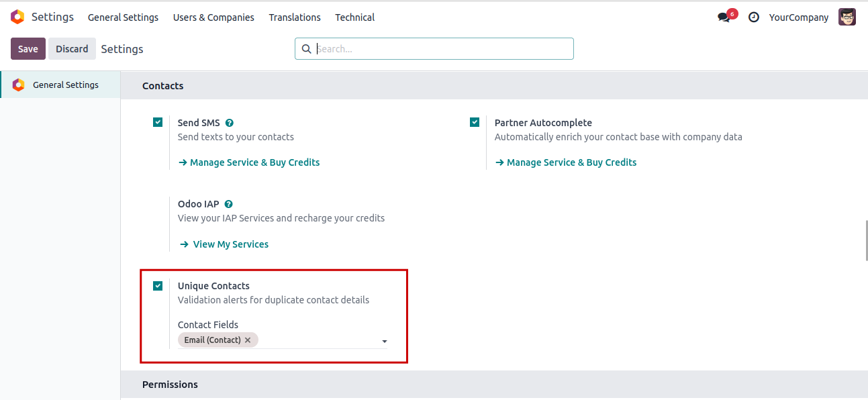Click the settings search field
Screen dimensions: 868x400
click(440, 49)
